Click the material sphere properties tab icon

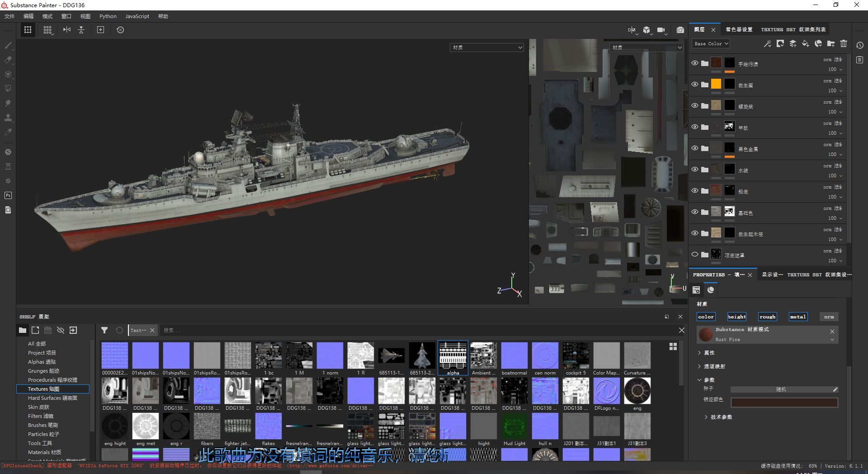(x=711, y=290)
